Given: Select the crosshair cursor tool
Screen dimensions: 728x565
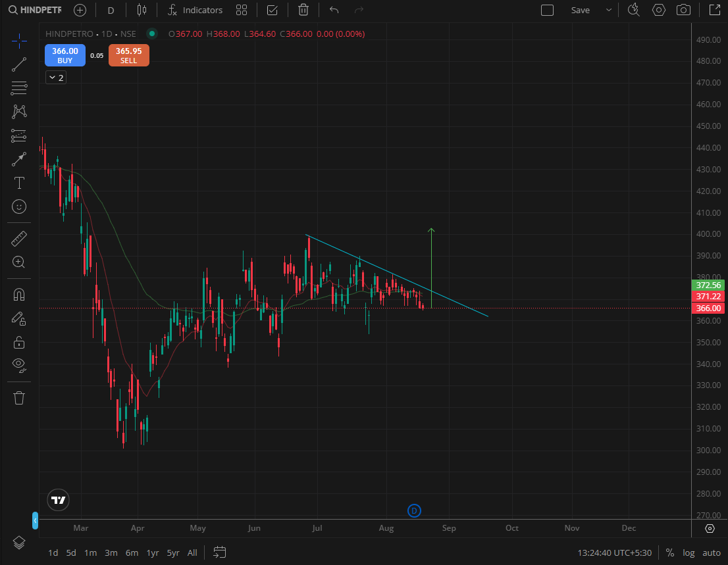Looking at the screenshot, I should tap(19, 41).
